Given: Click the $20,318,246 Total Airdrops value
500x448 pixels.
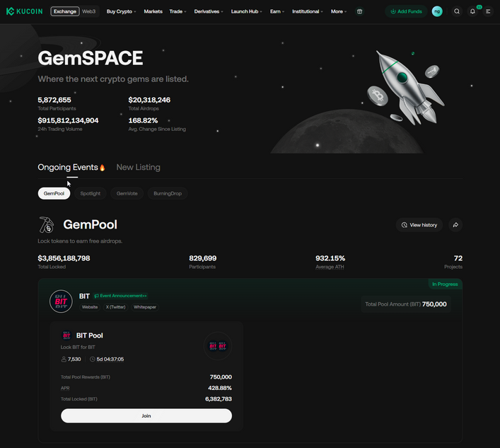Looking at the screenshot, I should [149, 100].
